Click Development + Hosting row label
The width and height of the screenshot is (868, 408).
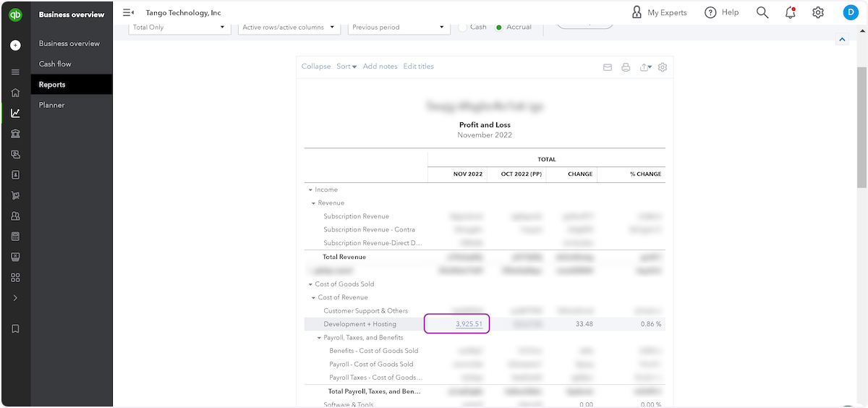(360, 324)
